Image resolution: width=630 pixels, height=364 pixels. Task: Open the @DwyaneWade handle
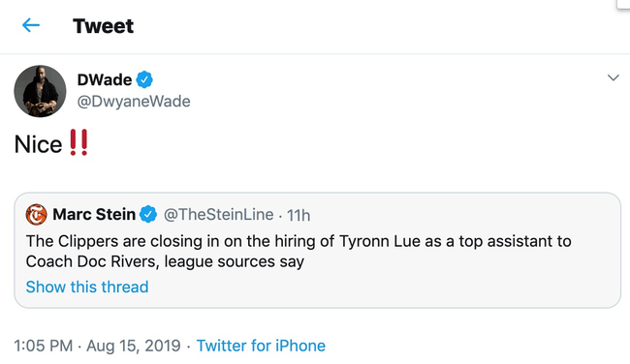tap(134, 101)
